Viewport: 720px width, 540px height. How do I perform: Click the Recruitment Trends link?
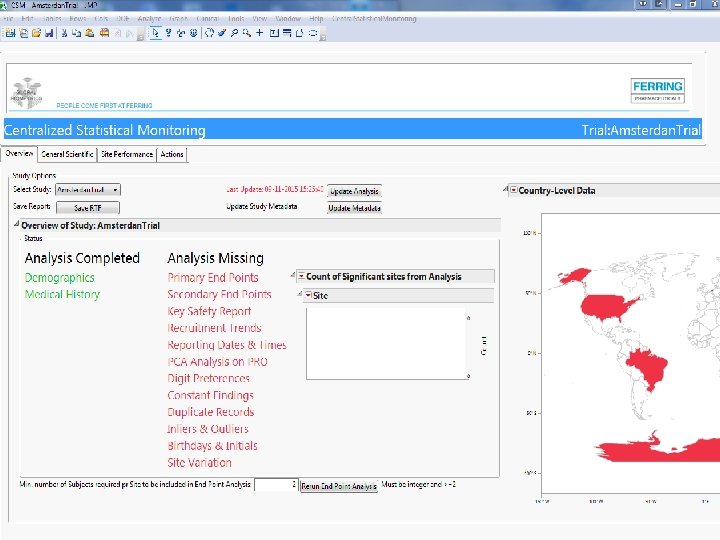pyautogui.click(x=214, y=328)
